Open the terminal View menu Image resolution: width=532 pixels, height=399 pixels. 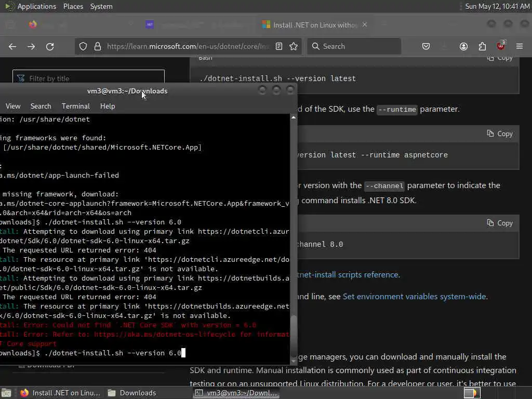click(x=13, y=106)
